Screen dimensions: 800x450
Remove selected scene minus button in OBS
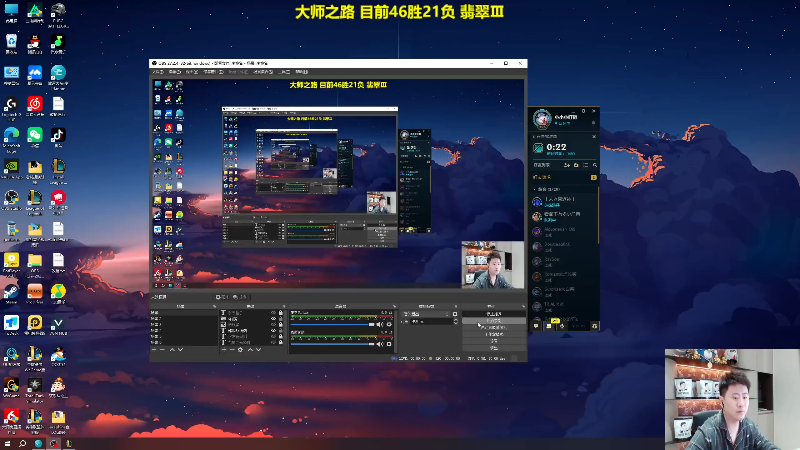coord(162,349)
